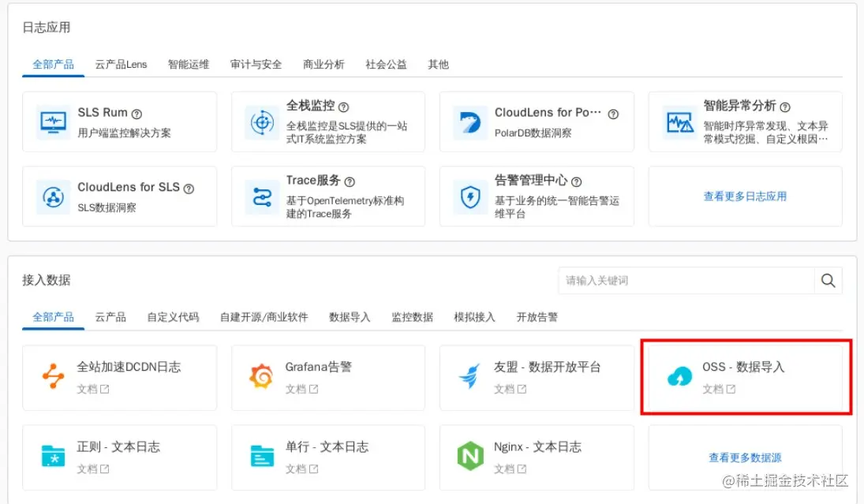Switch to 智能运维 tab
Screen dimensions: 864x504
coord(189,65)
